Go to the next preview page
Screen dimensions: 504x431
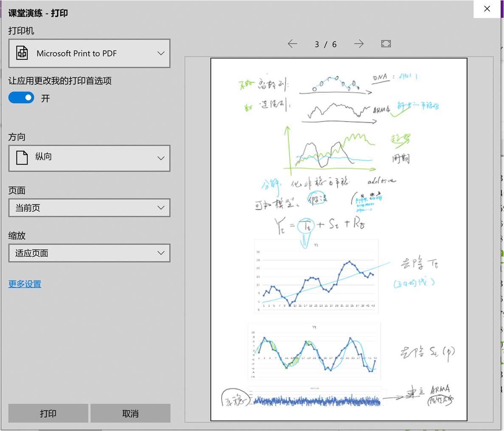point(359,44)
